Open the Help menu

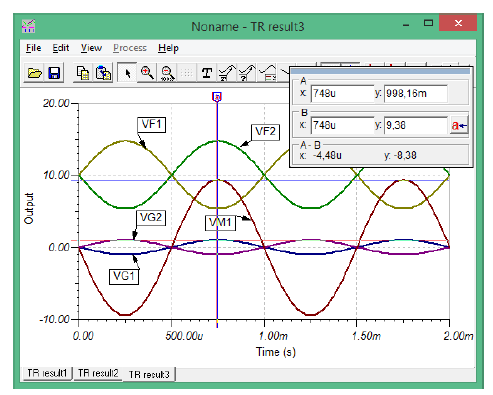click(x=168, y=48)
